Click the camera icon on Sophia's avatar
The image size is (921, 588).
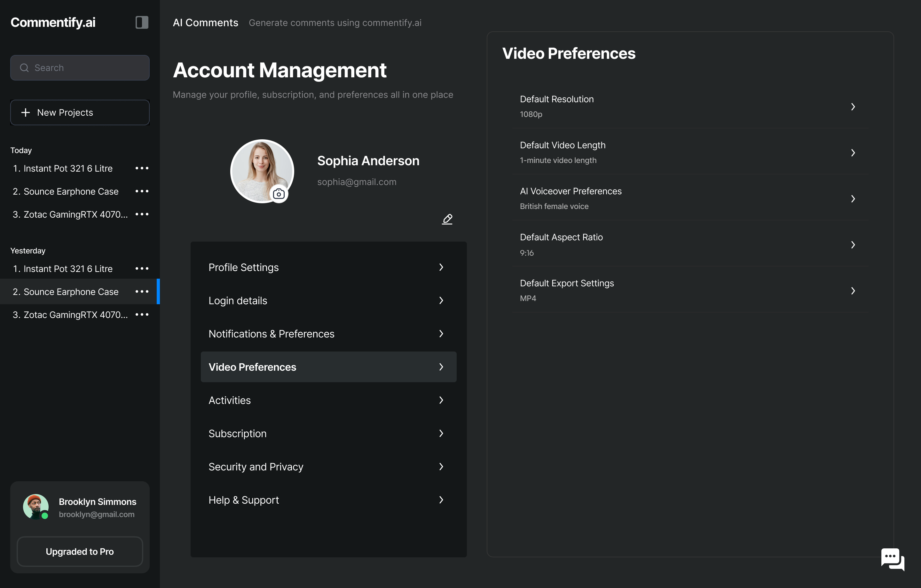pyautogui.click(x=279, y=194)
